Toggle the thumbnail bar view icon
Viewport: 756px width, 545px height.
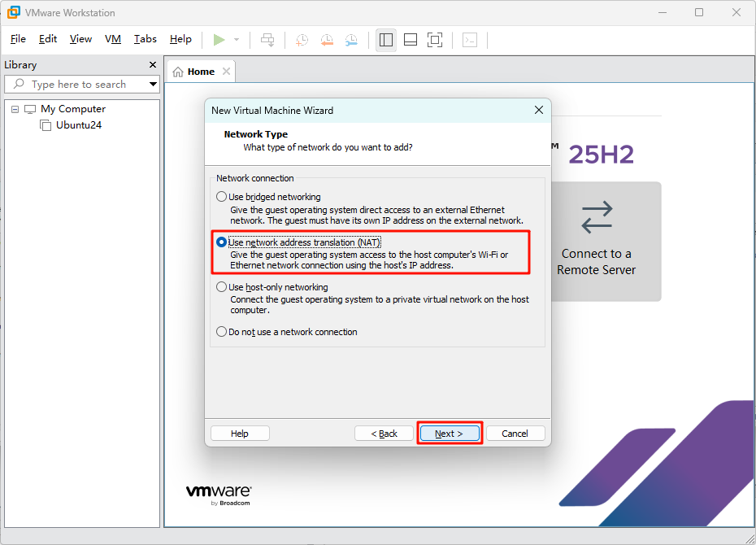pos(411,40)
